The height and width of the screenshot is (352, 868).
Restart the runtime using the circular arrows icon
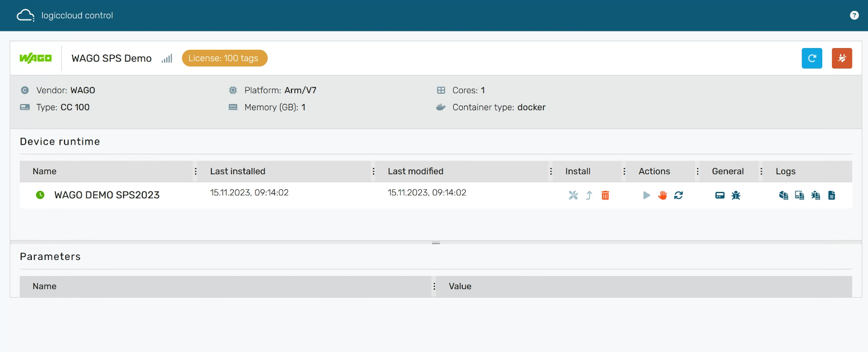point(678,195)
